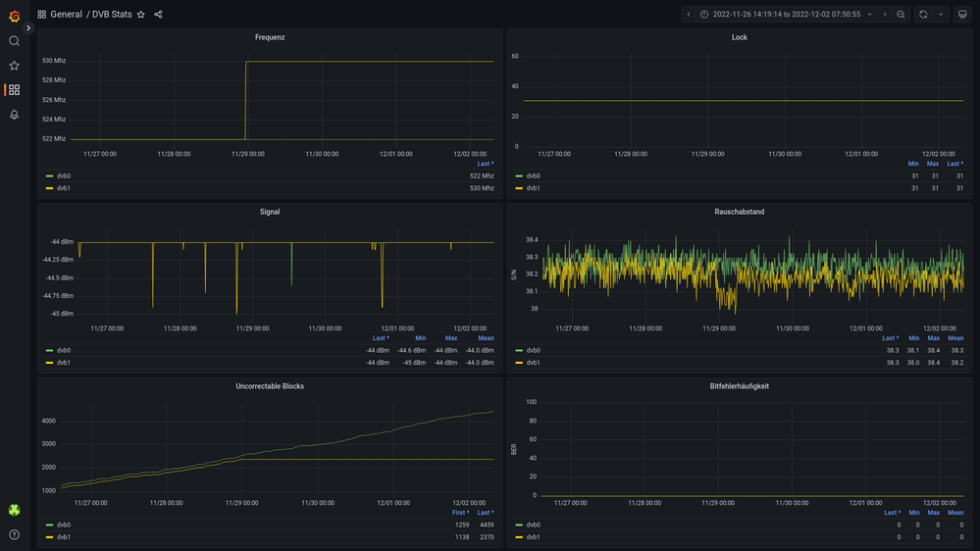980x551 pixels.
Task: Change dvb1 color swatch in Lock legend
Action: [x=519, y=188]
